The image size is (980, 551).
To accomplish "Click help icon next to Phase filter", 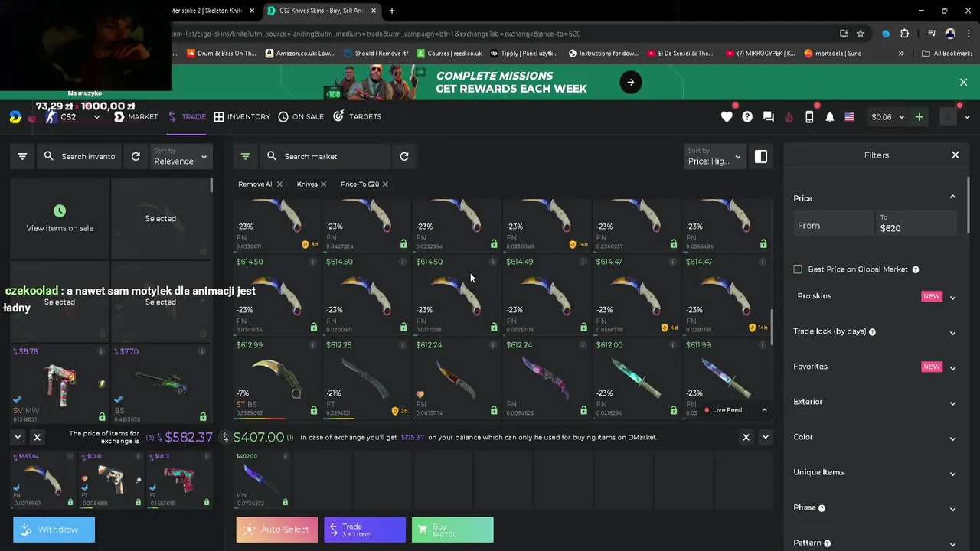I will pyautogui.click(x=822, y=508).
